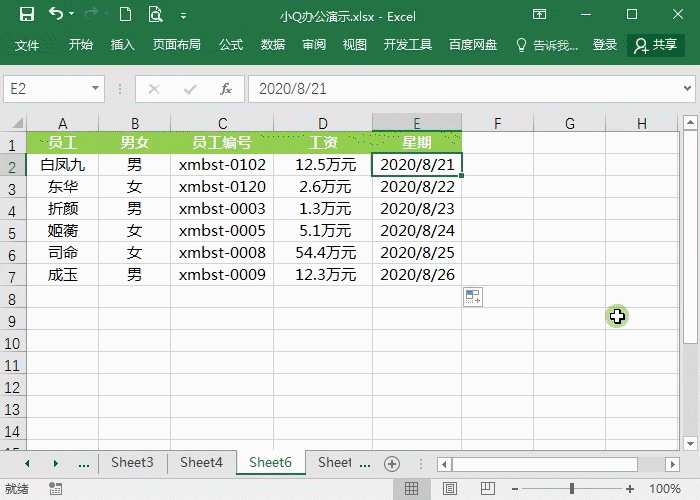Click cell with 54.4万元
Viewport: 700px width, 500px height.
323,253
